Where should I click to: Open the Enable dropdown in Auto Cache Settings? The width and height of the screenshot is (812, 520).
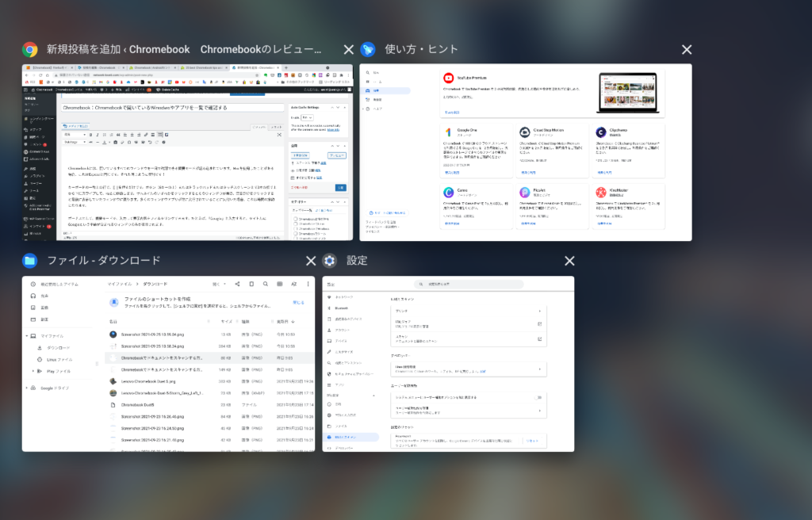(x=307, y=117)
